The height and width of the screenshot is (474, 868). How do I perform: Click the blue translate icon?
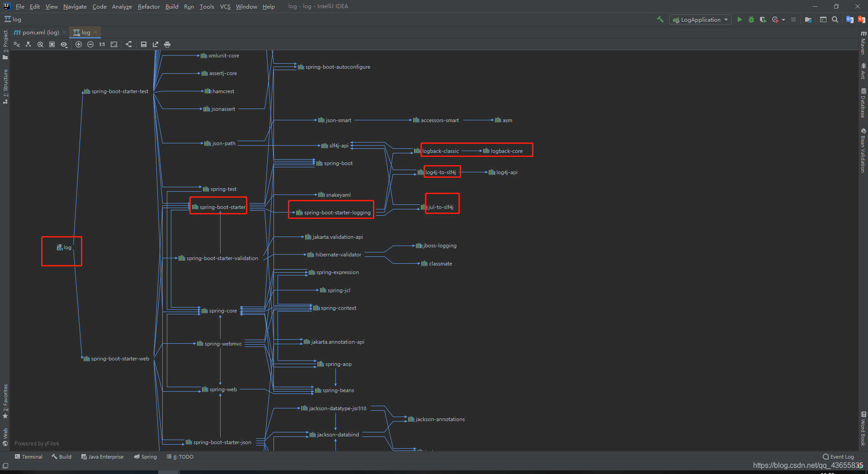tap(850, 19)
